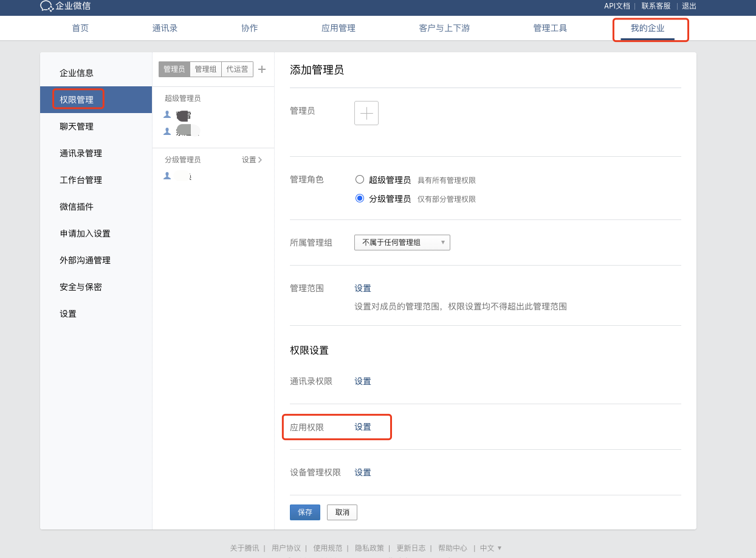Open the 通讯录 top tab
756x558 pixels.
(x=165, y=28)
